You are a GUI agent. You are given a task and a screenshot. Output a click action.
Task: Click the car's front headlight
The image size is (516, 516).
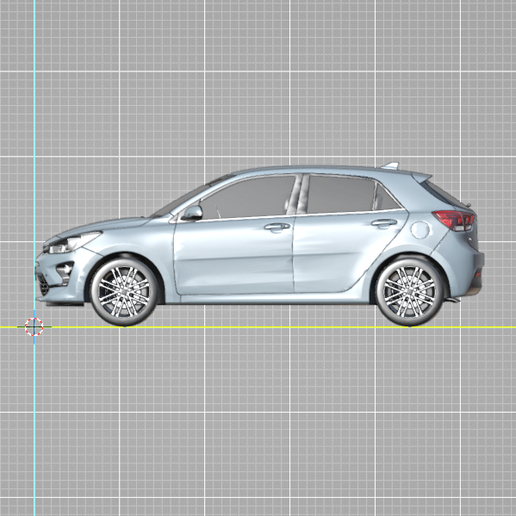[x=73, y=242]
